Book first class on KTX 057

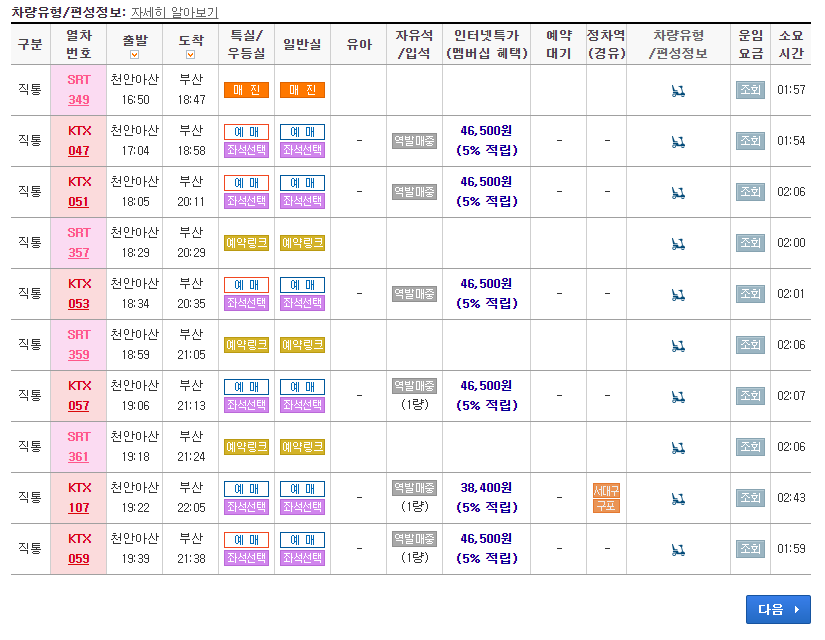[246, 387]
